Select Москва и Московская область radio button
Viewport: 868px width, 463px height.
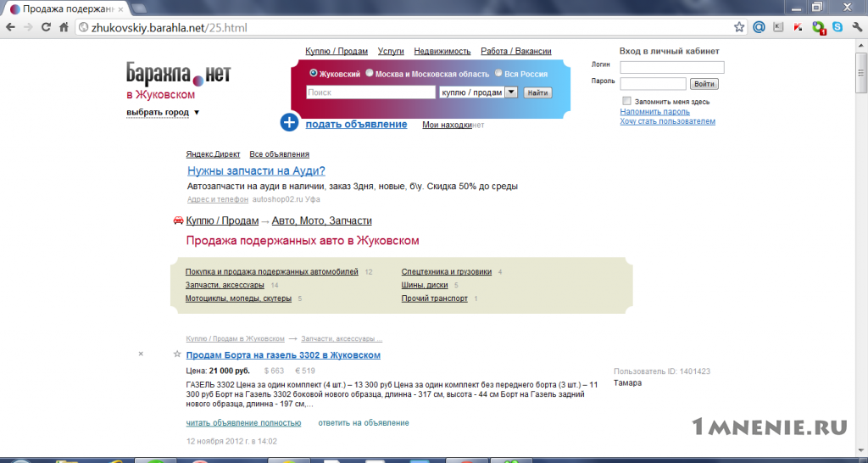(x=370, y=73)
